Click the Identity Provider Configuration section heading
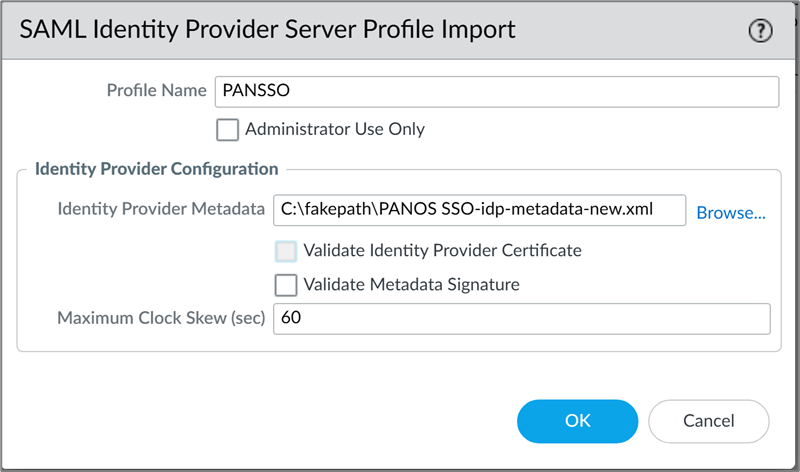 coord(156,169)
